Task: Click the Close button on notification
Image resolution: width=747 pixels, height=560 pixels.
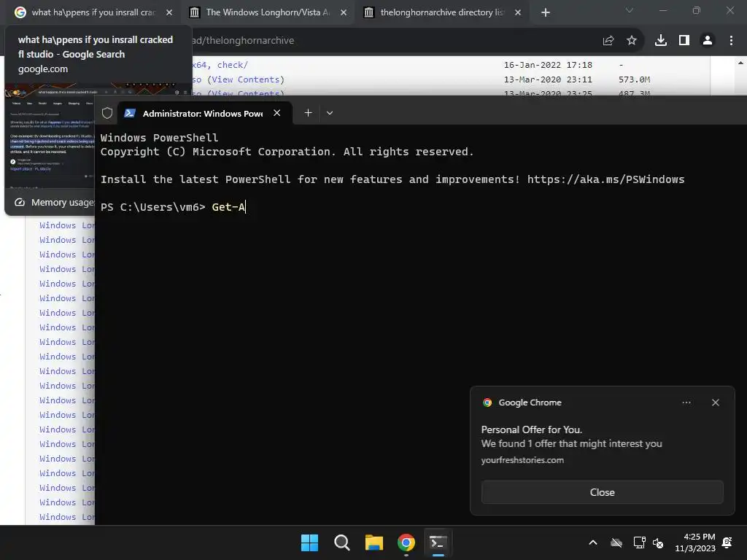Action: click(602, 492)
